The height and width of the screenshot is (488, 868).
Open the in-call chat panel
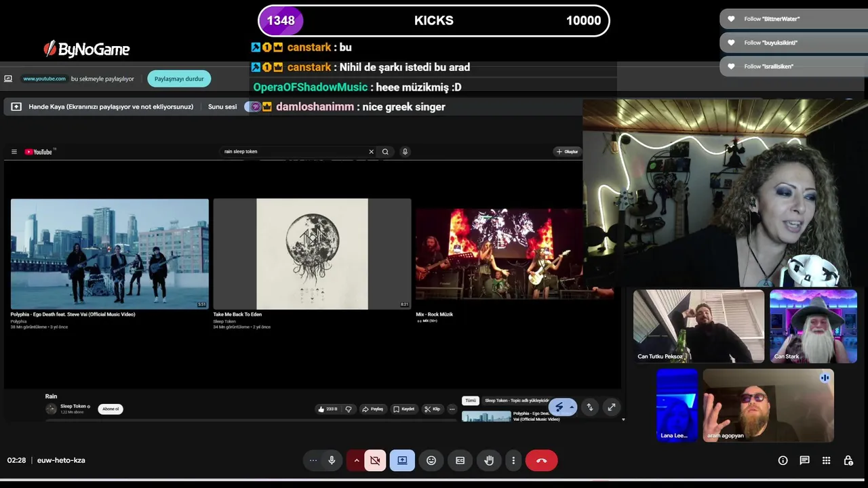pos(804,460)
